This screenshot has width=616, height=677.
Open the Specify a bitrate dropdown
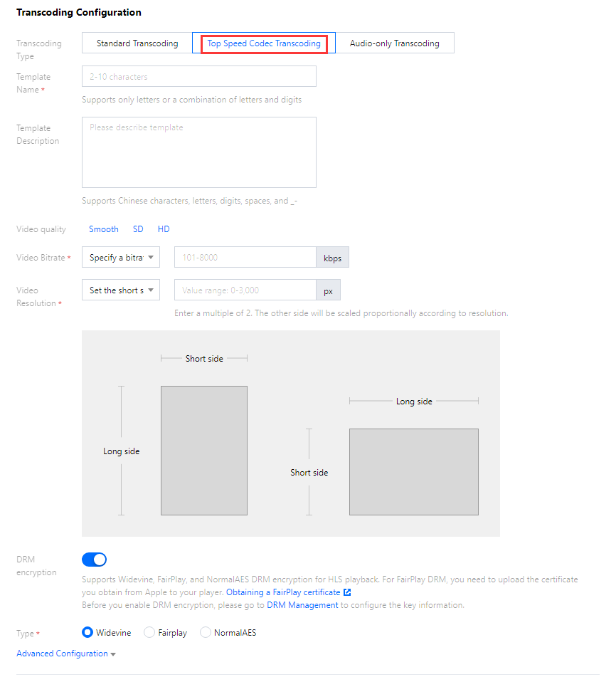[x=121, y=257]
